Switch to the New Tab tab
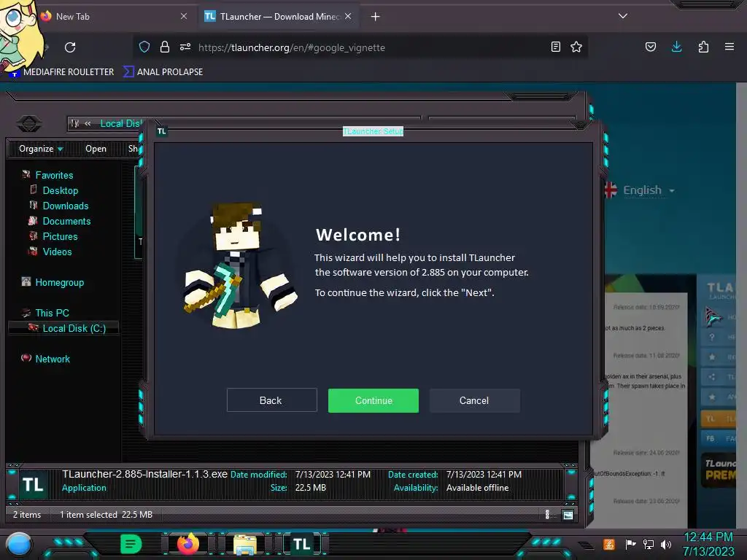This screenshot has width=747, height=560. [x=115, y=16]
